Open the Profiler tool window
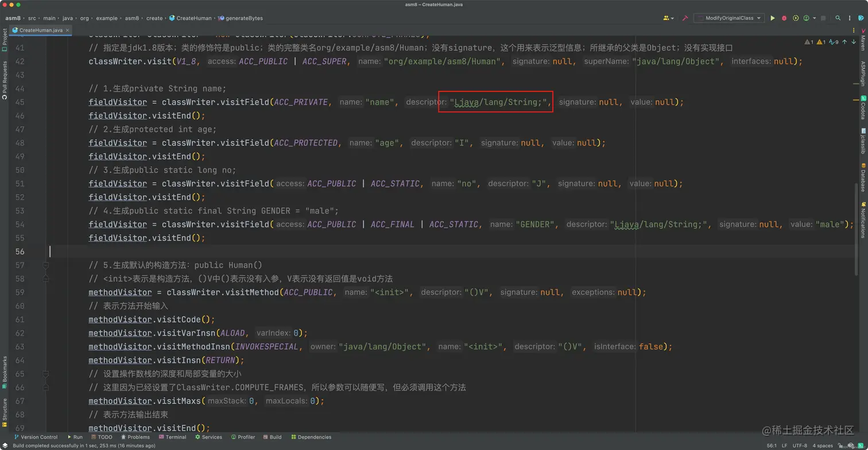The height and width of the screenshot is (450, 868). click(243, 437)
